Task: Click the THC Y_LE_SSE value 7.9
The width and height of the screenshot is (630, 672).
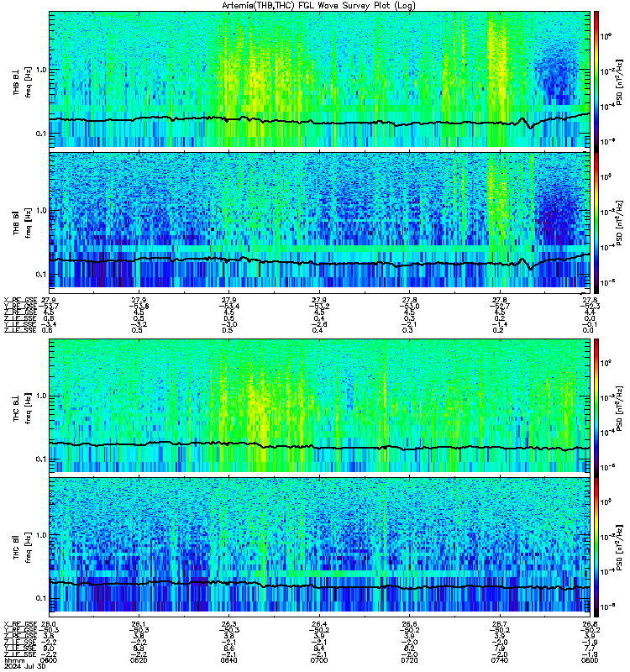Action: coord(500,648)
